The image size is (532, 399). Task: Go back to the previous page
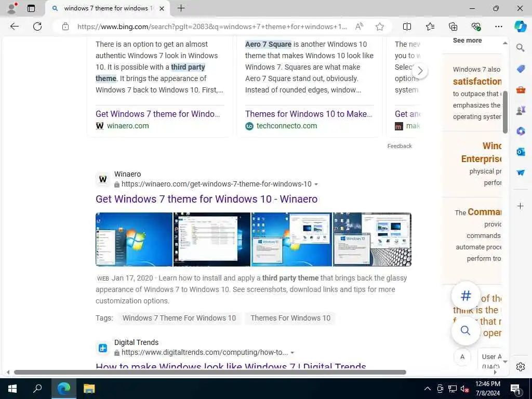click(x=14, y=26)
